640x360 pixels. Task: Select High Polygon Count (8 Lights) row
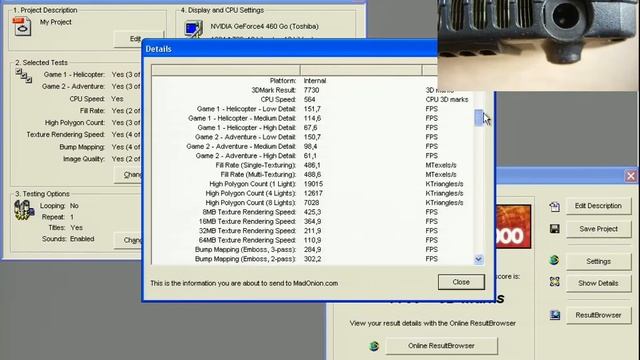pos(312,203)
